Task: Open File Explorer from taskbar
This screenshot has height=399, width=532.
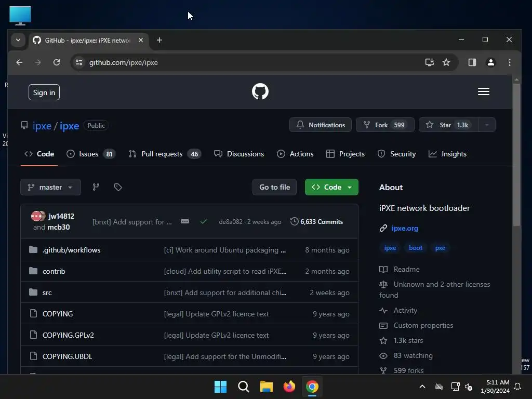Action: tap(267, 387)
